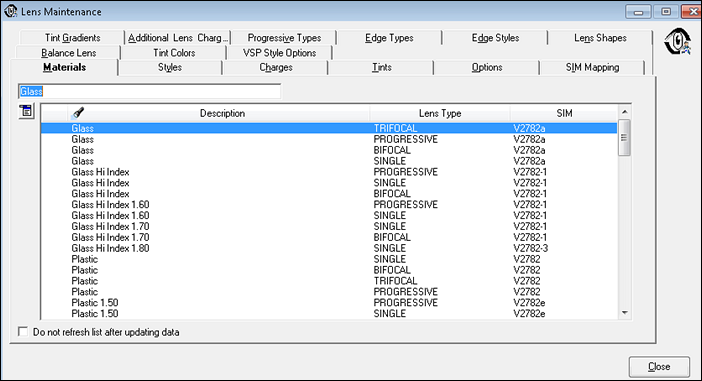This screenshot has width=702, height=381.
Task: Open the Tint Colors tab
Action: point(174,53)
